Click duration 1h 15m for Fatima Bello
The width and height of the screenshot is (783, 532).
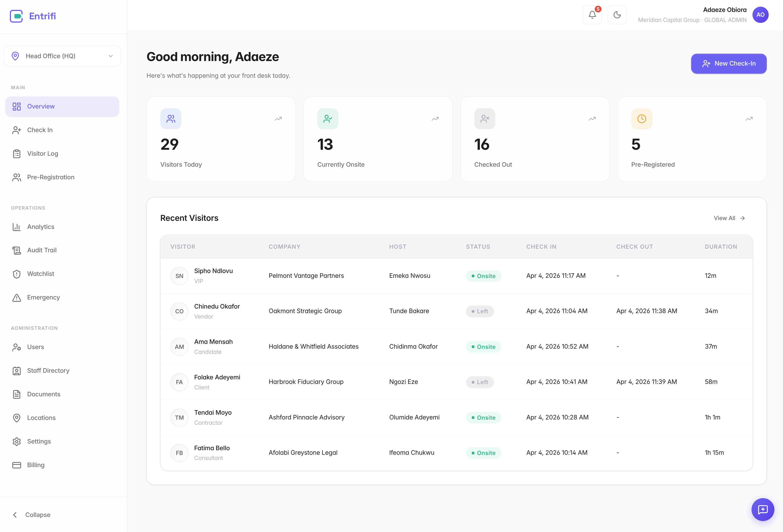pyautogui.click(x=714, y=453)
